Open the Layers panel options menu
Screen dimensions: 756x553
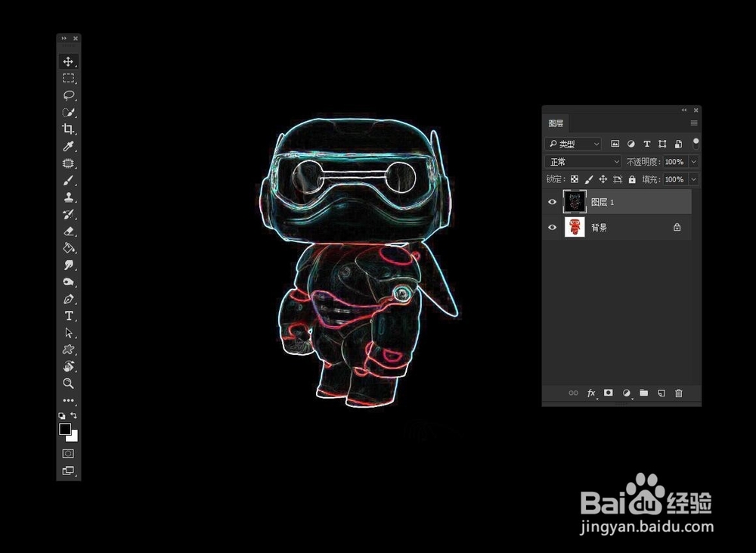coord(694,123)
